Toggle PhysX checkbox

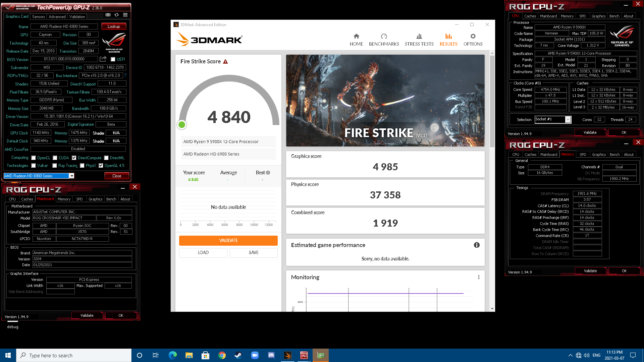click(x=82, y=166)
